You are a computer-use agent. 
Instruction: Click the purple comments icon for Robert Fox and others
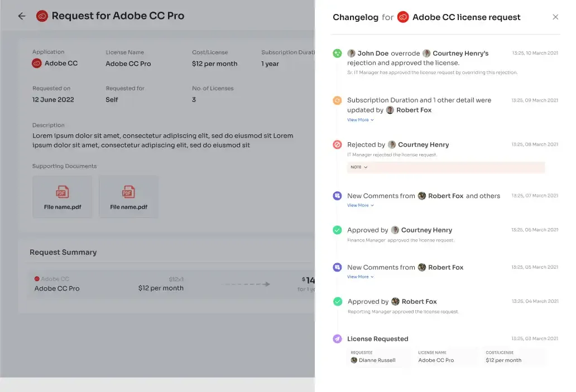pyautogui.click(x=337, y=196)
